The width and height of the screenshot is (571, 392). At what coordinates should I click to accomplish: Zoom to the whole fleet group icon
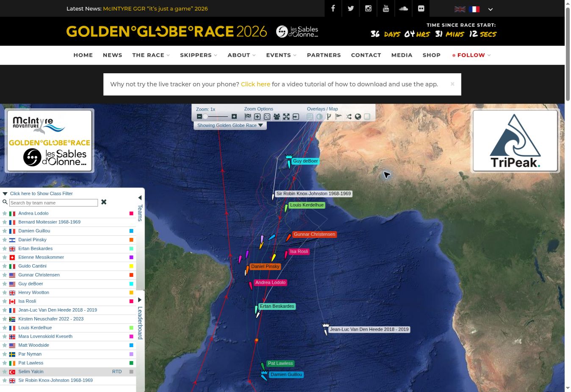(x=277, y=117)
